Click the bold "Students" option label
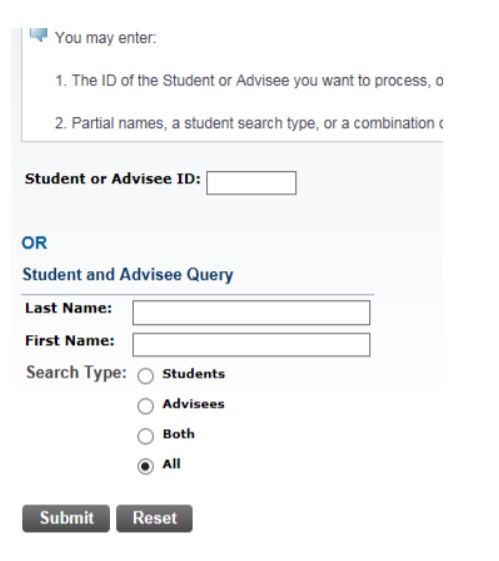The height and width of the screenshot is (561, 499). pos(194,374)
